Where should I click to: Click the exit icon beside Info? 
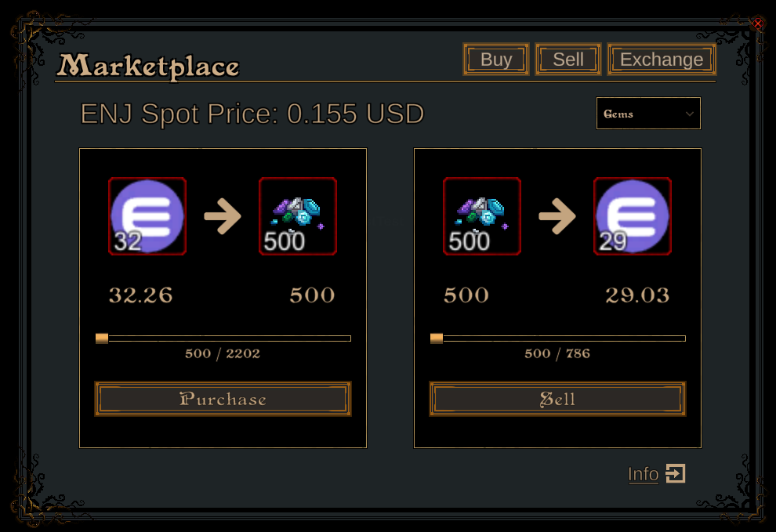tap(676, 473)
